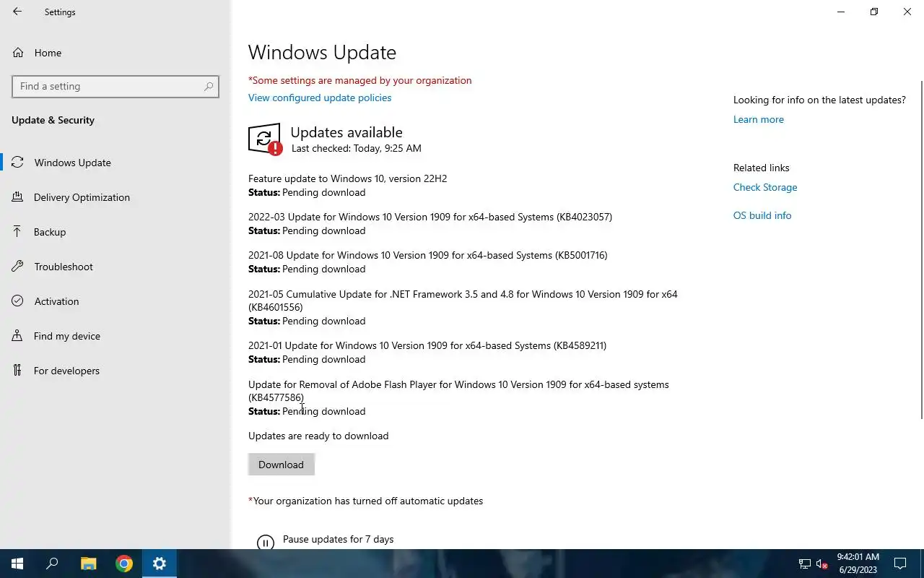Click the Updates are ready to download text
Viewport: 924px width, 578px height.
pos(318,436)
